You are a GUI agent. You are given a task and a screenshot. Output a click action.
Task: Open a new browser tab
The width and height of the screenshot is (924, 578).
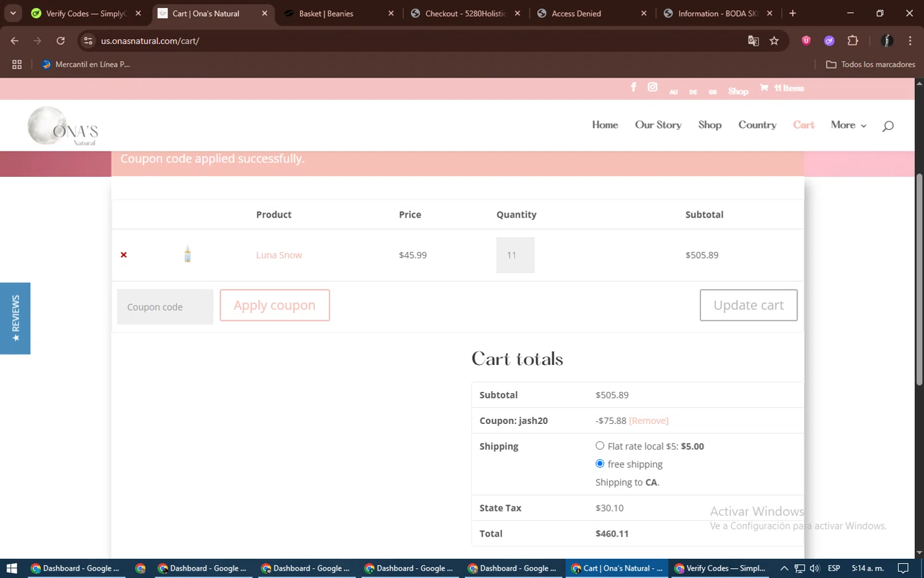pos(793,13)
